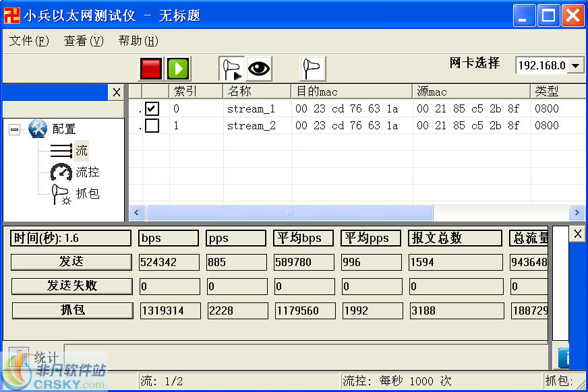Click the eye view packets icon

point(259,69)
